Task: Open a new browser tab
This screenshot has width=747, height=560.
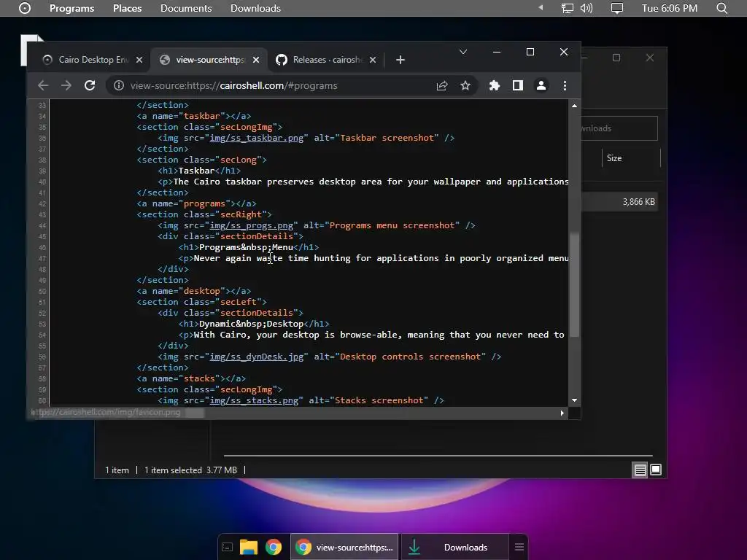Action: click(x=400, y=60)
